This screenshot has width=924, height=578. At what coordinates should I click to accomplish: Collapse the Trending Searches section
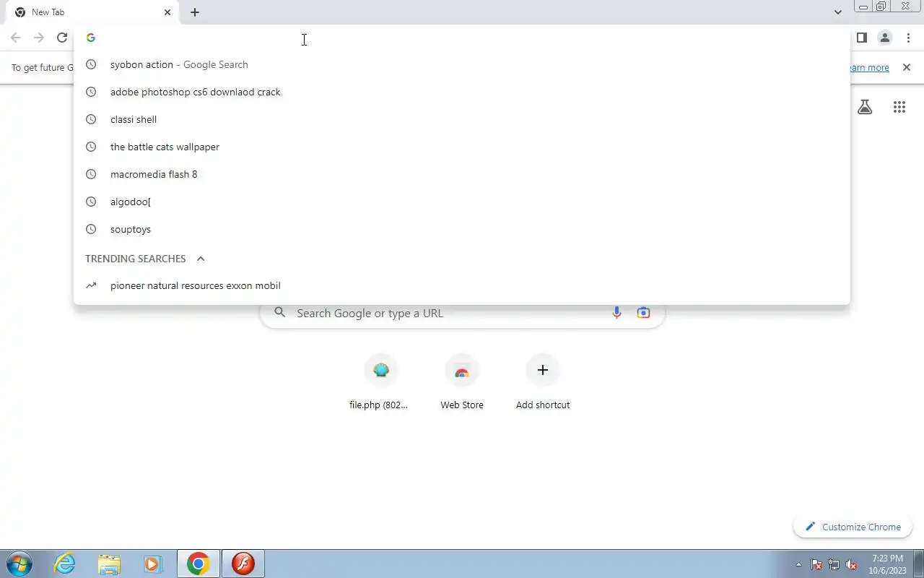201,259
